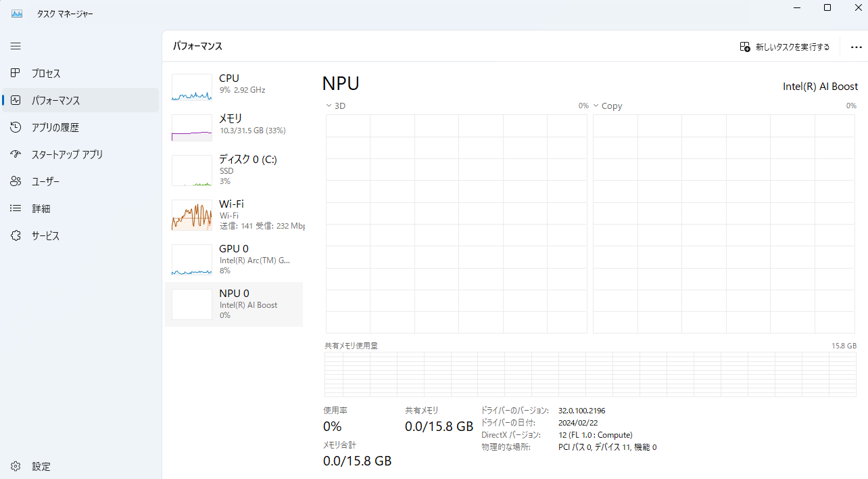Click the Intel(R) Arc(TM) G... text
The width and height of the screenshot is (868, 479).
[x=255, y=260]
